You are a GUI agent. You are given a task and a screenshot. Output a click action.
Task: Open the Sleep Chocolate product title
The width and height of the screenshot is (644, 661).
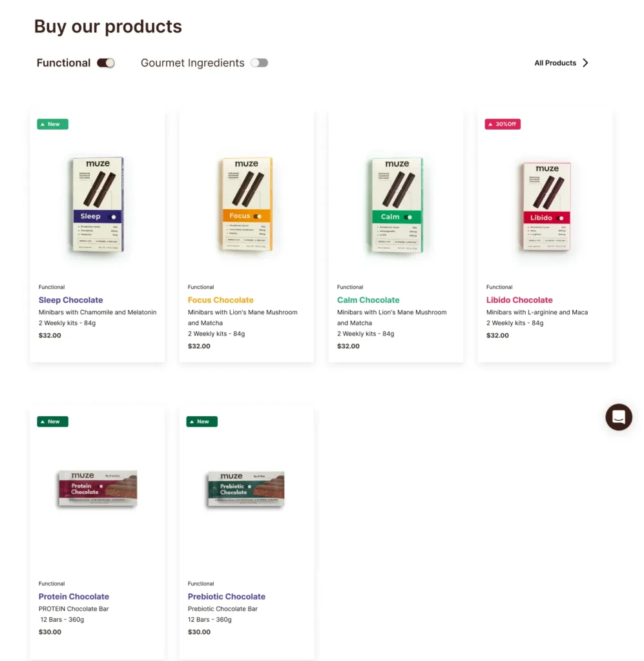point(70,300)
